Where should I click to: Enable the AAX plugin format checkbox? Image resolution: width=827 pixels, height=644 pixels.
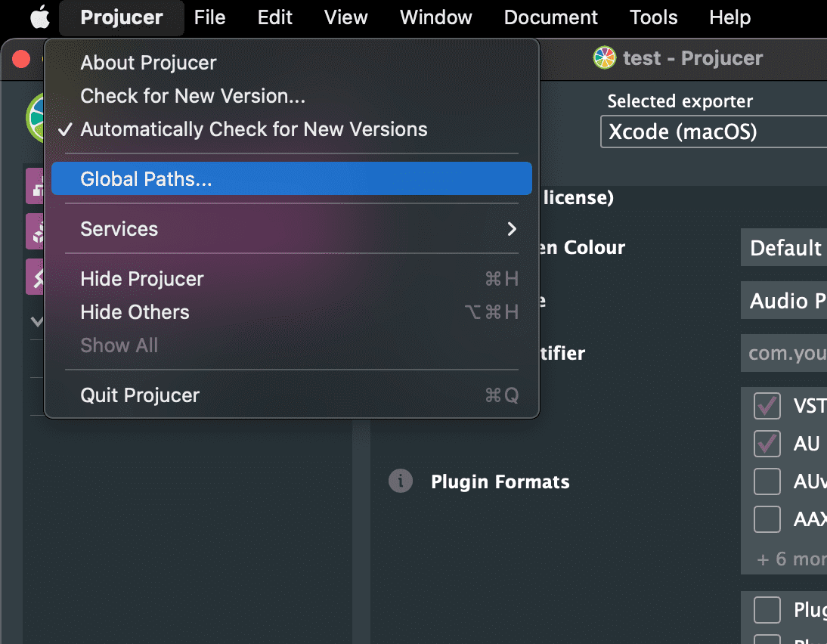[x=767, y=519]
